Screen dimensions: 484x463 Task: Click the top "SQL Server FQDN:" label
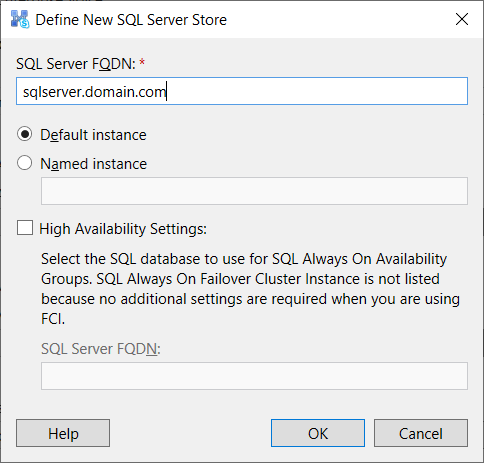pos(76,64)
